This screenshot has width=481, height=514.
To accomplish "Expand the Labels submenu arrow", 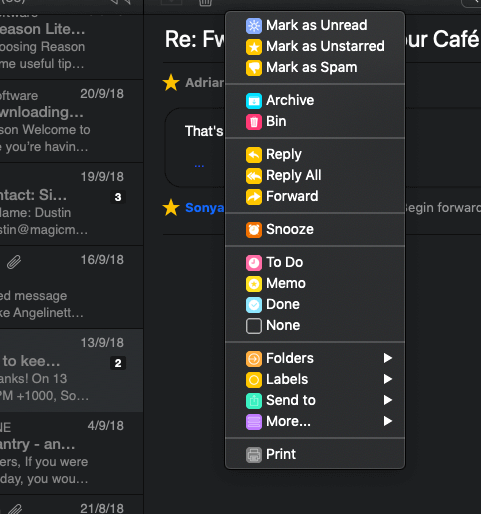I will pos(387,379).
